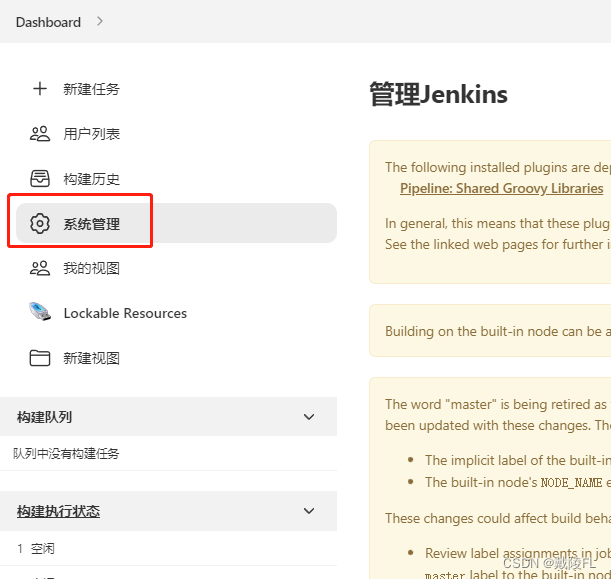Click the plus icon for 新建任务
This screenshot has width=611, height=579.
coord(40,89)
